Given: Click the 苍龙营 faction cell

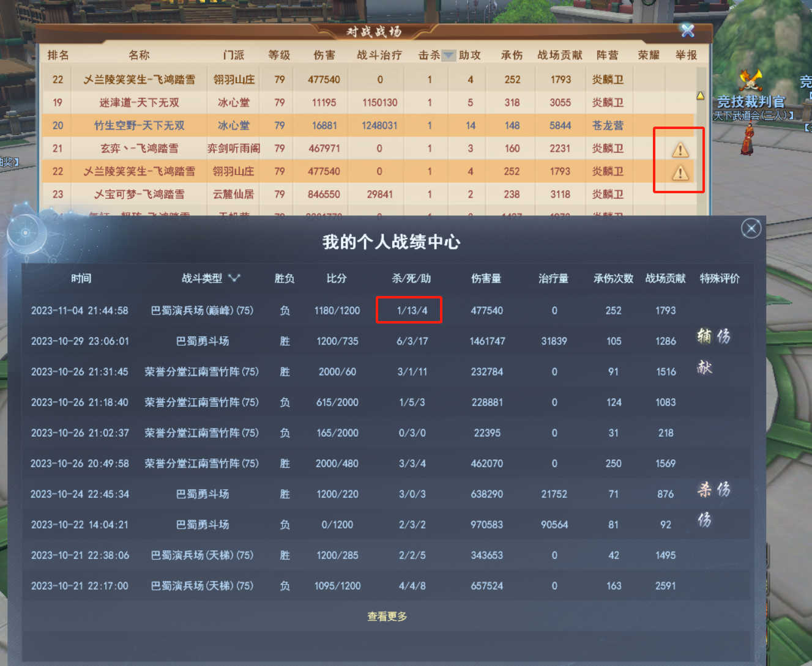Looking at the screenshot, I should (608, 125).
